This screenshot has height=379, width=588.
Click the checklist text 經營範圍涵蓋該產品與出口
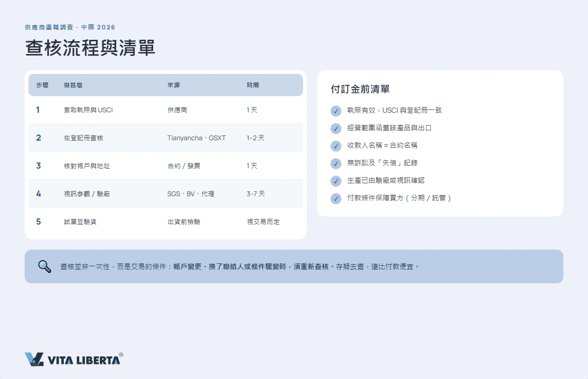point(389,128)
